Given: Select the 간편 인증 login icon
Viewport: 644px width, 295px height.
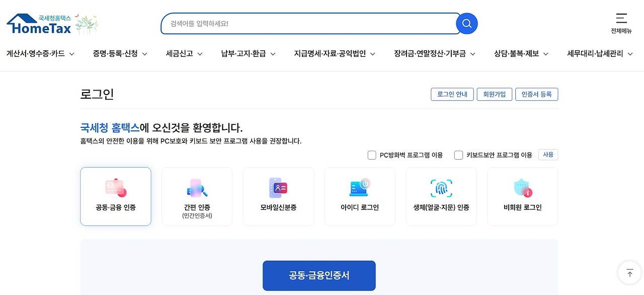Looking at the screenshot, I should click(x=197, y=188).
